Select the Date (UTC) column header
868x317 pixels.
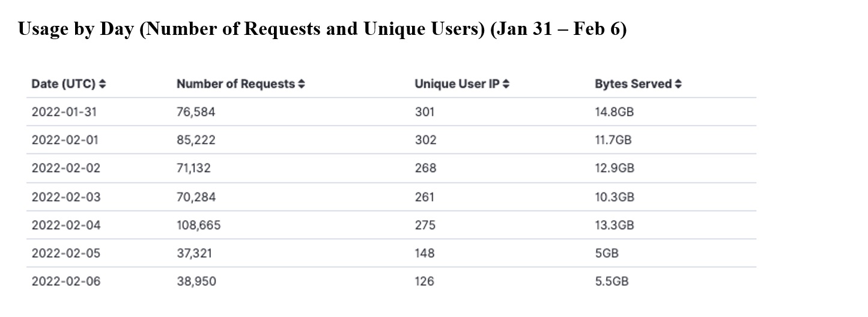coord(64,84)
